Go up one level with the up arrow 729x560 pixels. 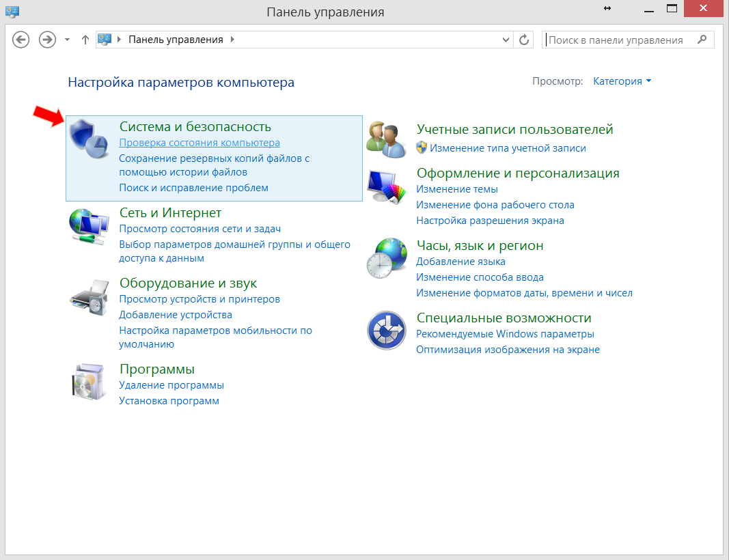tap(85, 40)
